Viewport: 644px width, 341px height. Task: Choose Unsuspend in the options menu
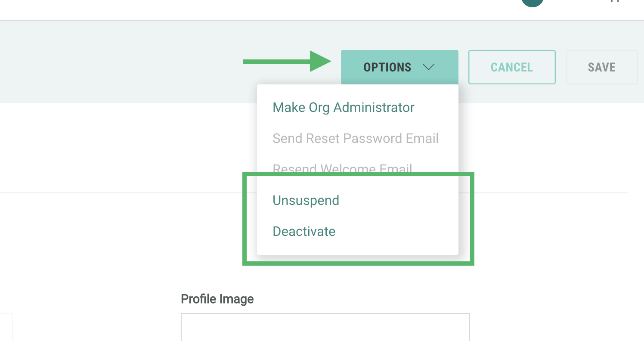[306, 200]
